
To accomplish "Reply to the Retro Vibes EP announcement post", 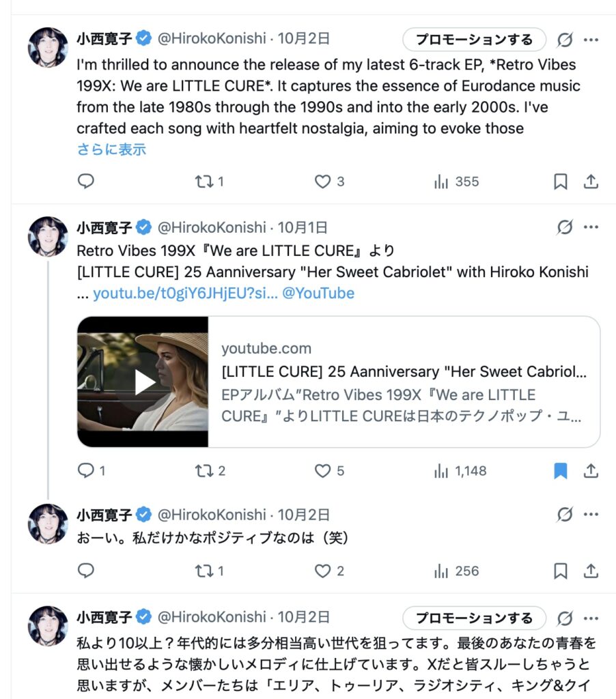I will pos(85,182).
